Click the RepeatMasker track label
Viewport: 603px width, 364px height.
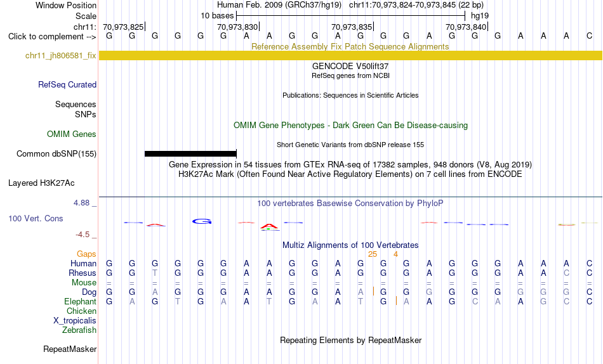[70, 349]
